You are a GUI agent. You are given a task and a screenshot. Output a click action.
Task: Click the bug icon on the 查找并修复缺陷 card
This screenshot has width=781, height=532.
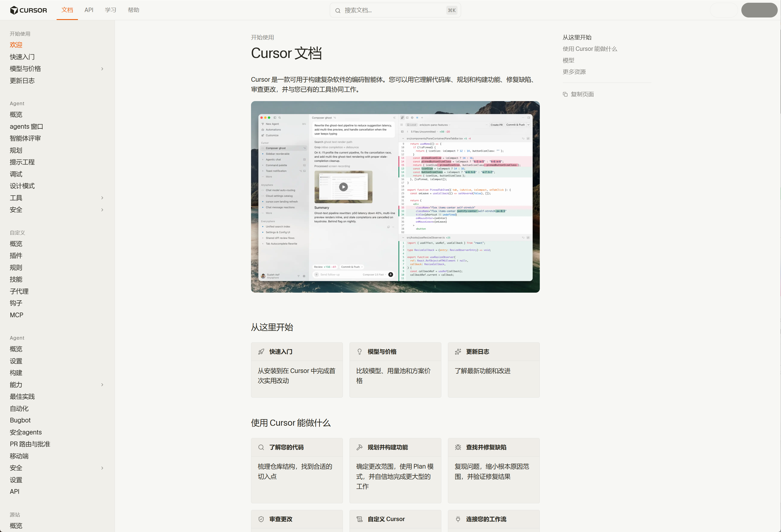click(458, 447)
